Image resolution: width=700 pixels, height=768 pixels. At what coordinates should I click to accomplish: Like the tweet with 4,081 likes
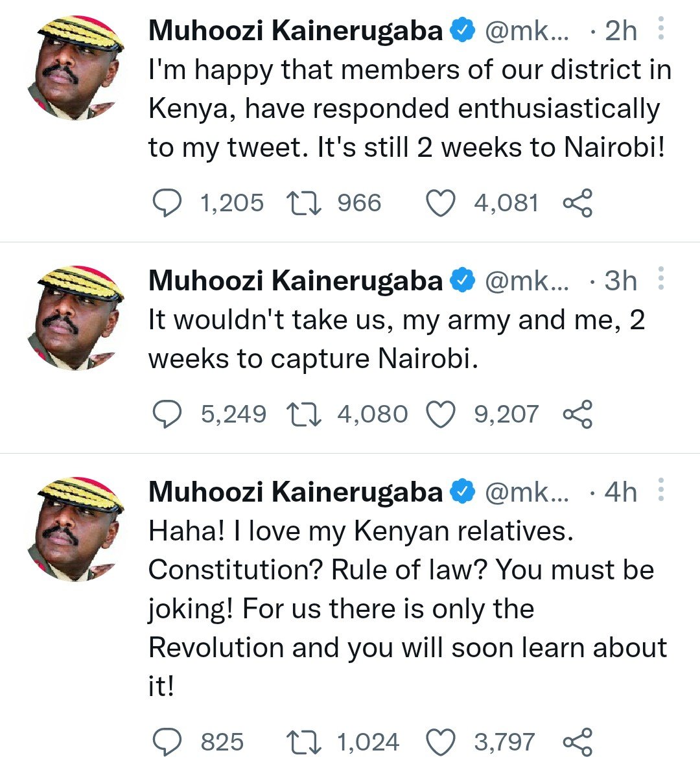(x=440, y=204)
